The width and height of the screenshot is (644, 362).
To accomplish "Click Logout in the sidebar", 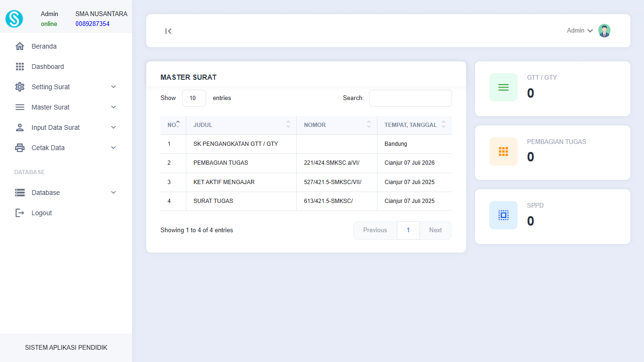I will pyautogui.click(x=42, y=213).
